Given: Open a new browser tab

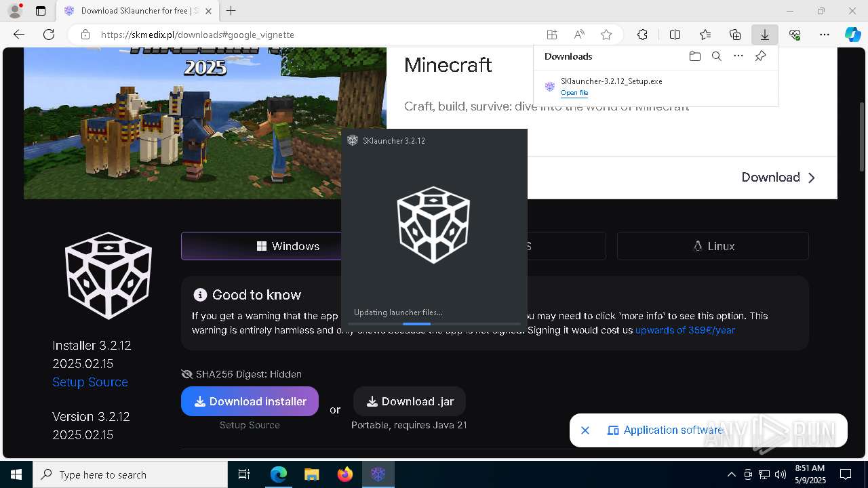Looking at the screenshot, I should (231, 11).
